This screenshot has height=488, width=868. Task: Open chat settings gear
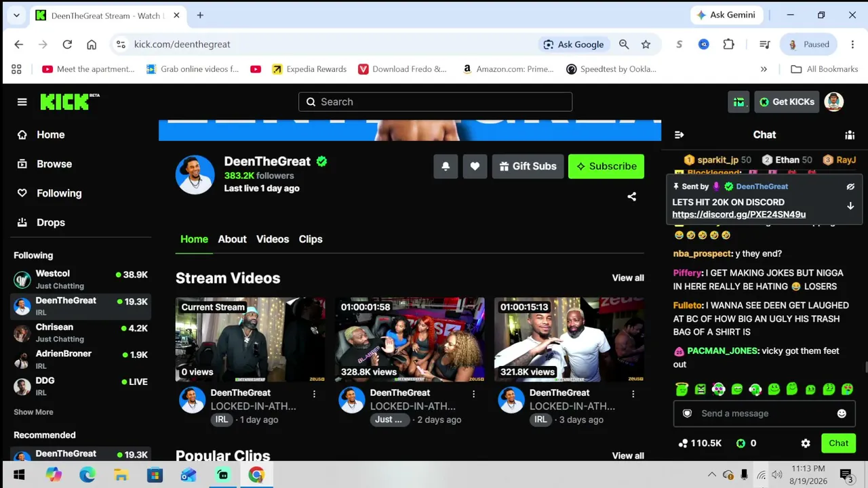pyautogui.click(x=806, y=443)
